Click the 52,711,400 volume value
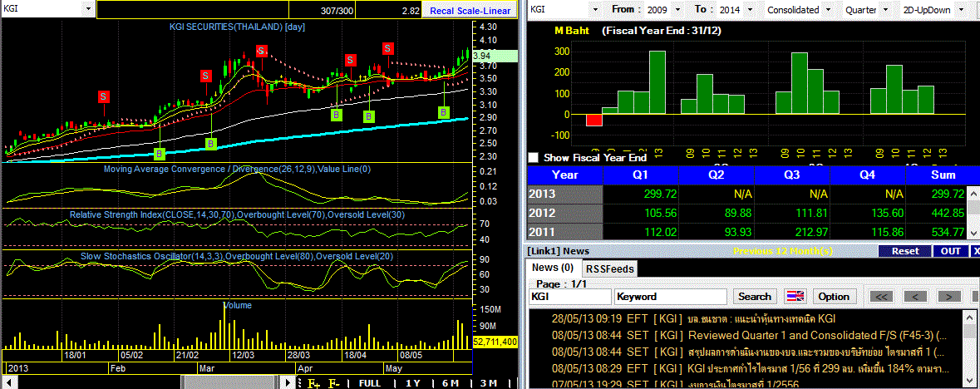 [495, 342]
